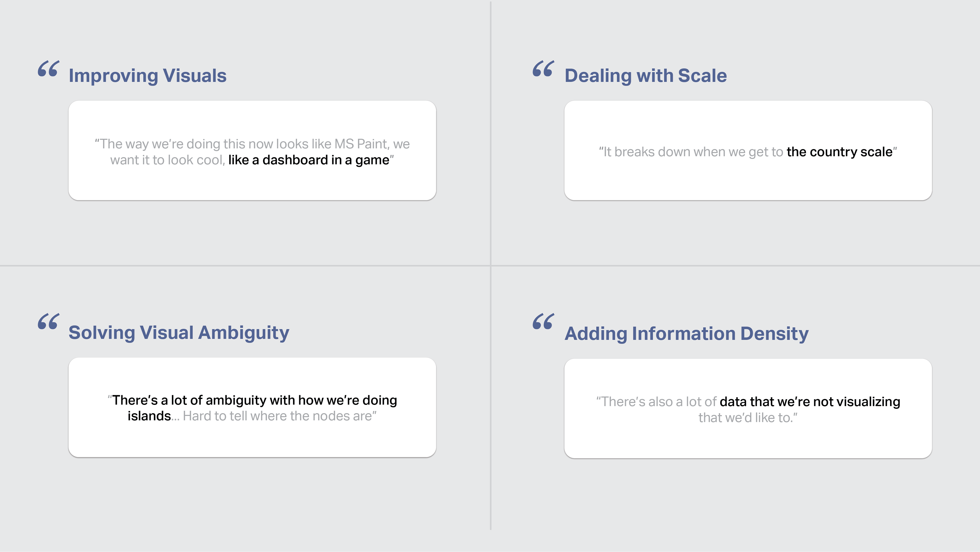Viewport: 980px width, 552px height.
Task: Click the horizontal divider line between rows
Action: click(x=490, y=265)
